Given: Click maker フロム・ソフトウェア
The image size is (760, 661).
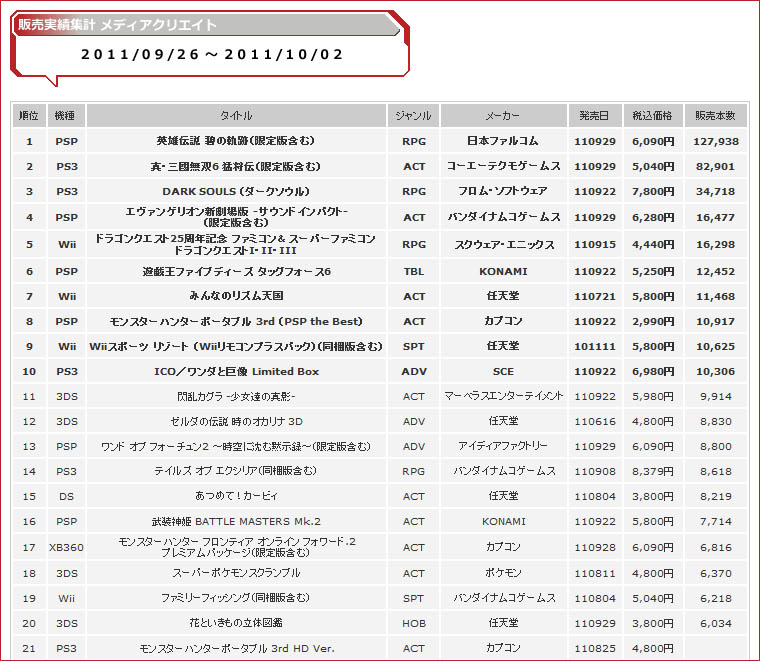Looking at the screenshot, I should [503, 191].
